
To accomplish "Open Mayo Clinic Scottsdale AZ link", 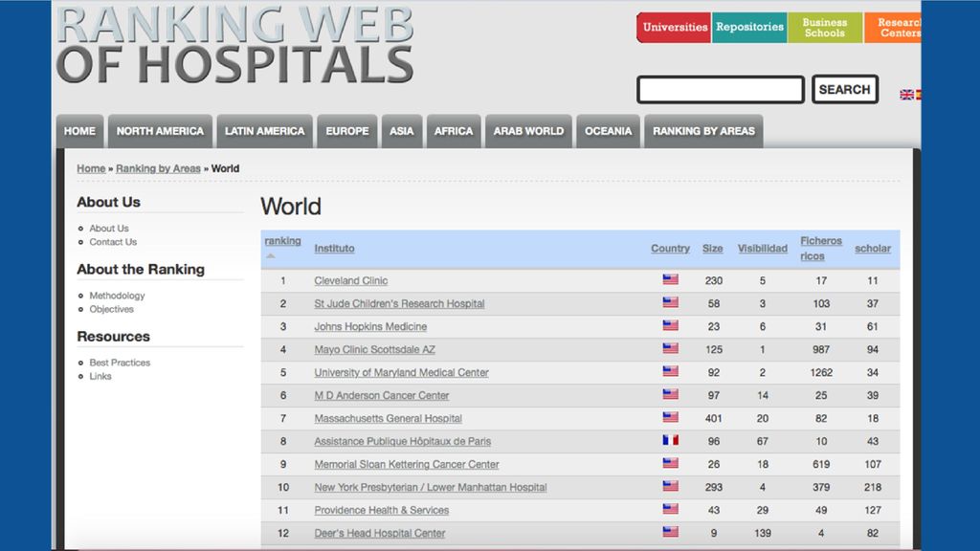I will 374,350.
